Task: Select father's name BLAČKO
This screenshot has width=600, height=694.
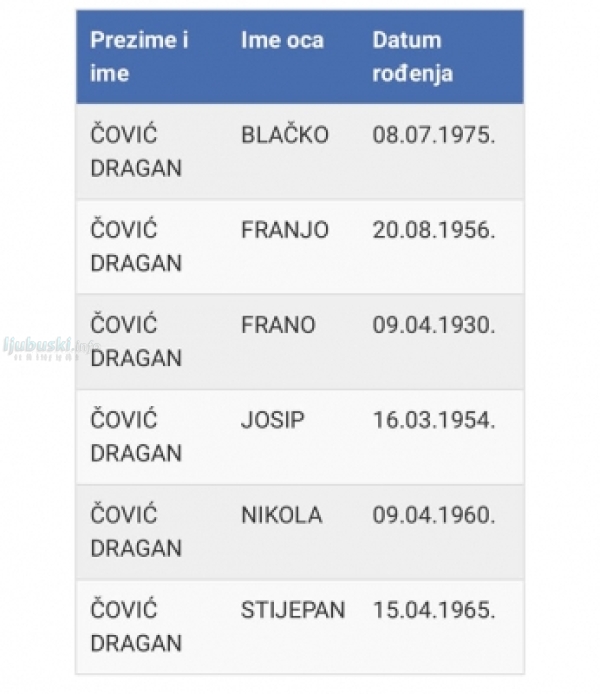Action: tap(284, 135)
